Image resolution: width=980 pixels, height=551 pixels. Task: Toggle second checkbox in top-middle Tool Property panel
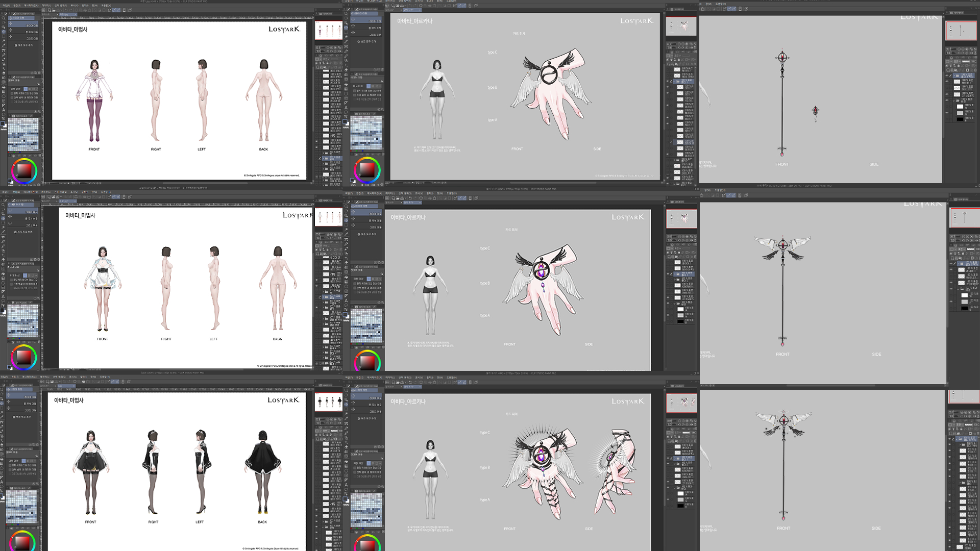tap(354, 95)
